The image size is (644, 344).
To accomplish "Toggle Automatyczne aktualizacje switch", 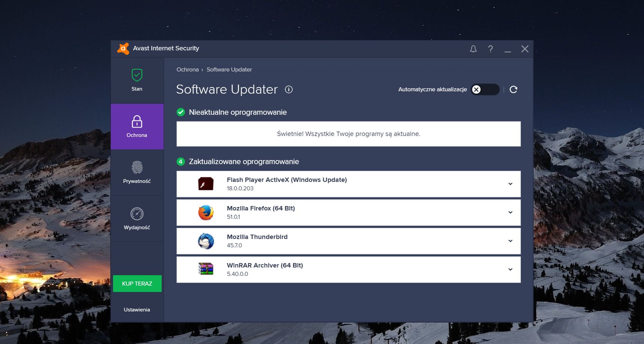I will tap(485, 90).
